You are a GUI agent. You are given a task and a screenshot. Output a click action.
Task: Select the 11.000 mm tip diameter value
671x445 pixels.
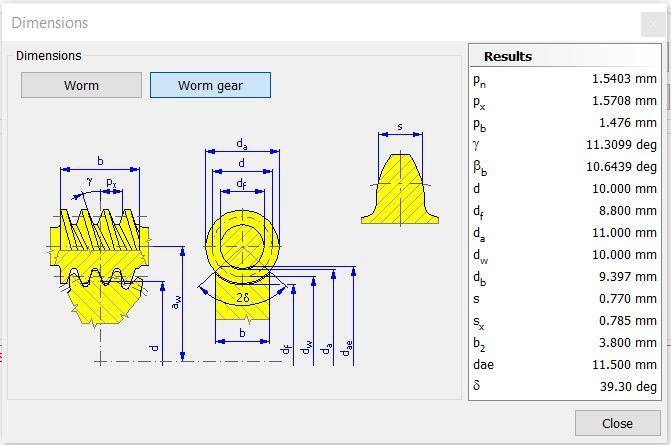point(624,233)
